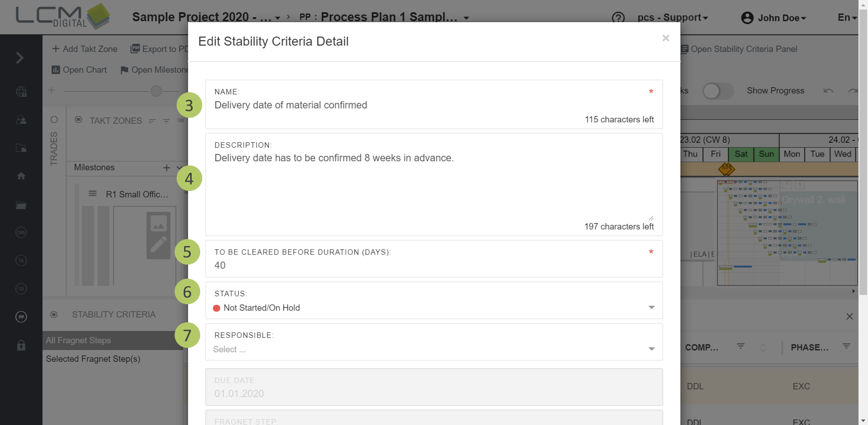Image resolution: width=868 pixels, height=425 pixels.
Task: Open the pcs - Support menu
Action: [x=672, y=18]
